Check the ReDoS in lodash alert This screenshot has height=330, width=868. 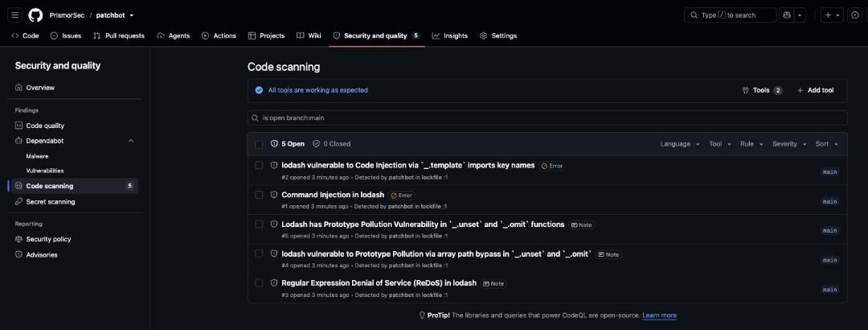tap(259, 283)
